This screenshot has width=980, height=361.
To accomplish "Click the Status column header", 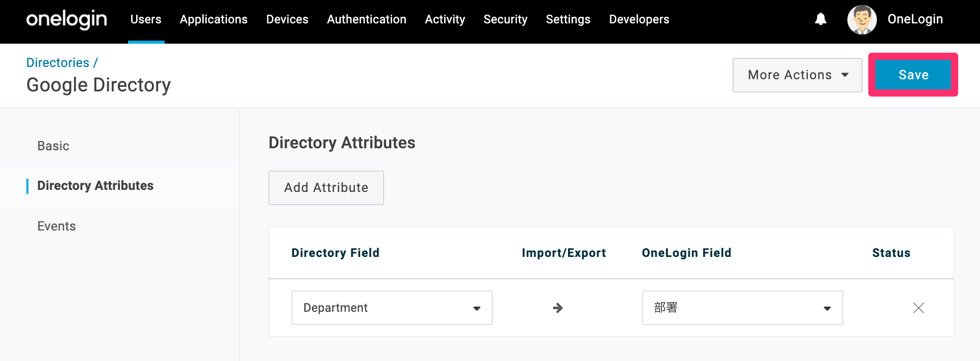I will pos(891,253).
